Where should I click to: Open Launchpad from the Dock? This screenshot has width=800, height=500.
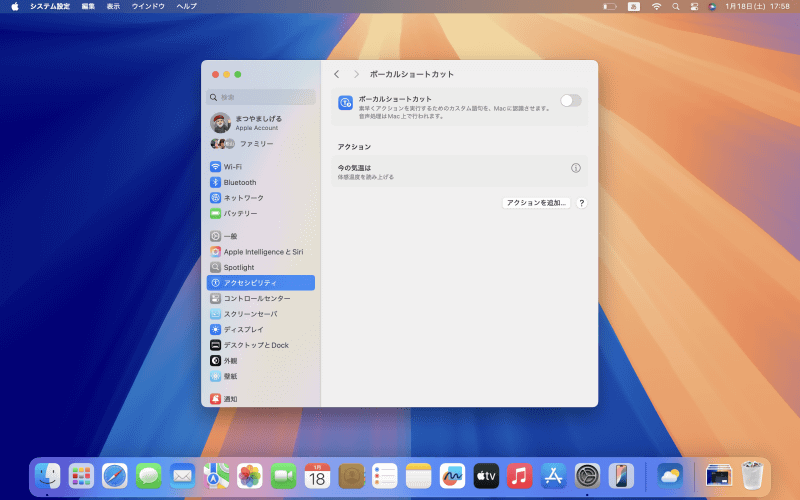[81, 477]
